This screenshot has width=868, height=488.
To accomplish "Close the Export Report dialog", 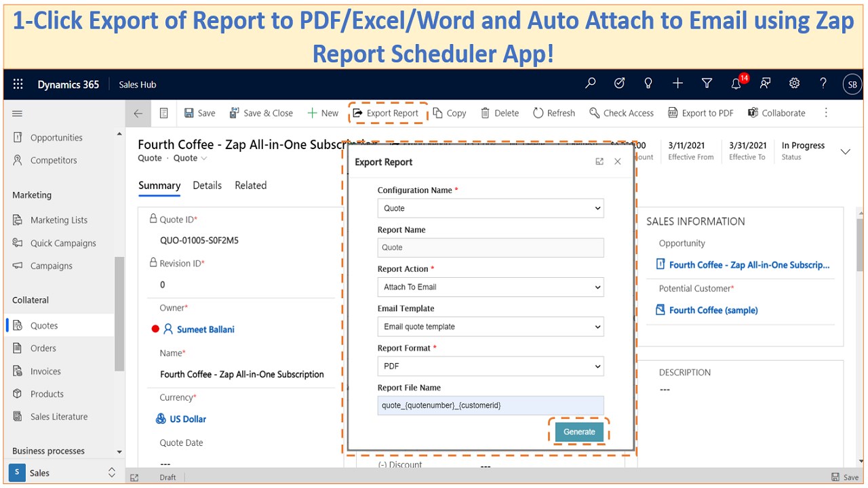I will tap(618, 162).
